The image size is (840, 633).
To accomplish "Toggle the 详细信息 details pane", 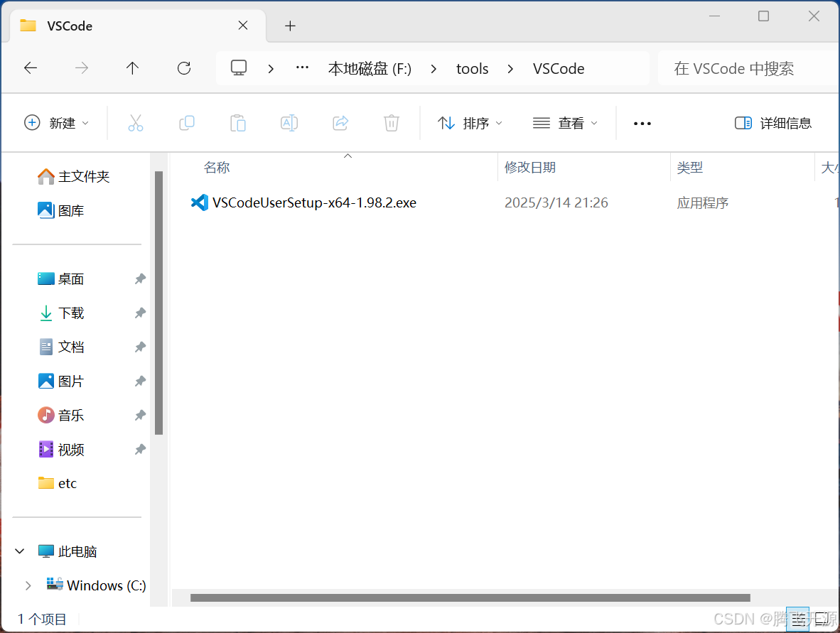I will [772, 123].
